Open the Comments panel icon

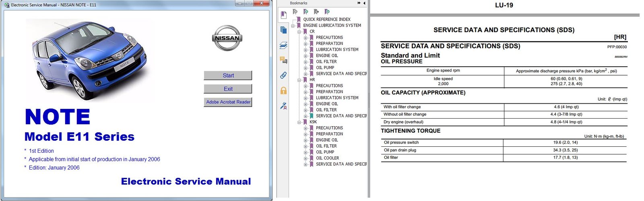pyautogui.click(x=283, y=60)
